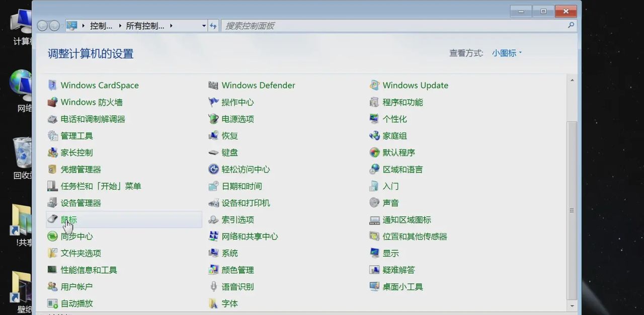The width and height of the screenshot is (644, 315).
Task: Open the 操作中心 flag icon
Action: point(213,102)
